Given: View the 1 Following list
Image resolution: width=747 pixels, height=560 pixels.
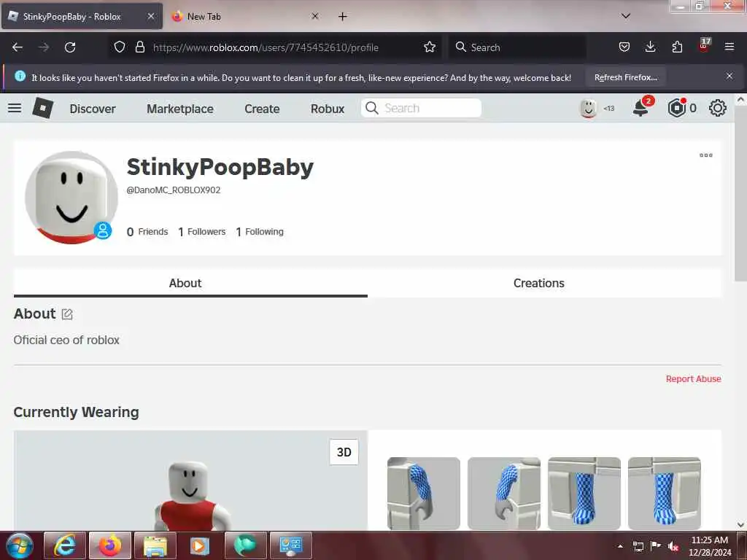Looking at the screenshot, I should coord(260,232).
